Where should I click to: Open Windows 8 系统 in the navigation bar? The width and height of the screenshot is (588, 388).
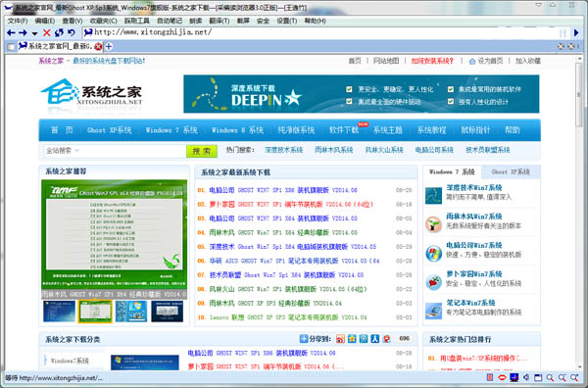237,130
